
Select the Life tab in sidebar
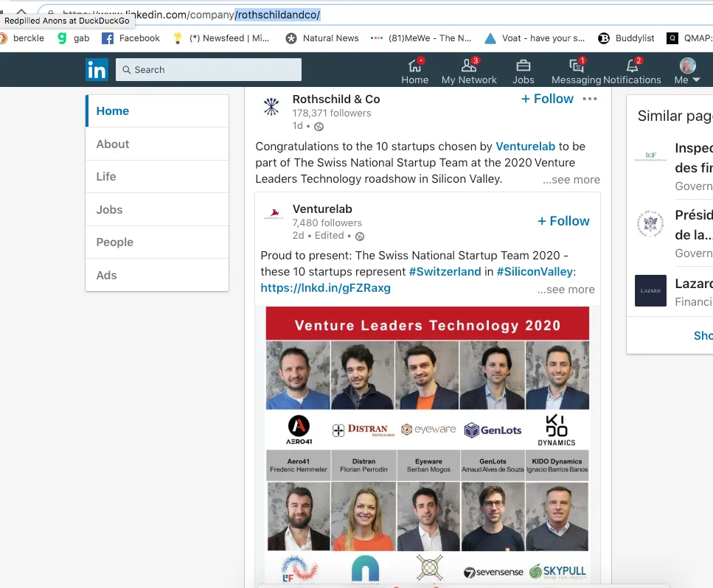157,176
